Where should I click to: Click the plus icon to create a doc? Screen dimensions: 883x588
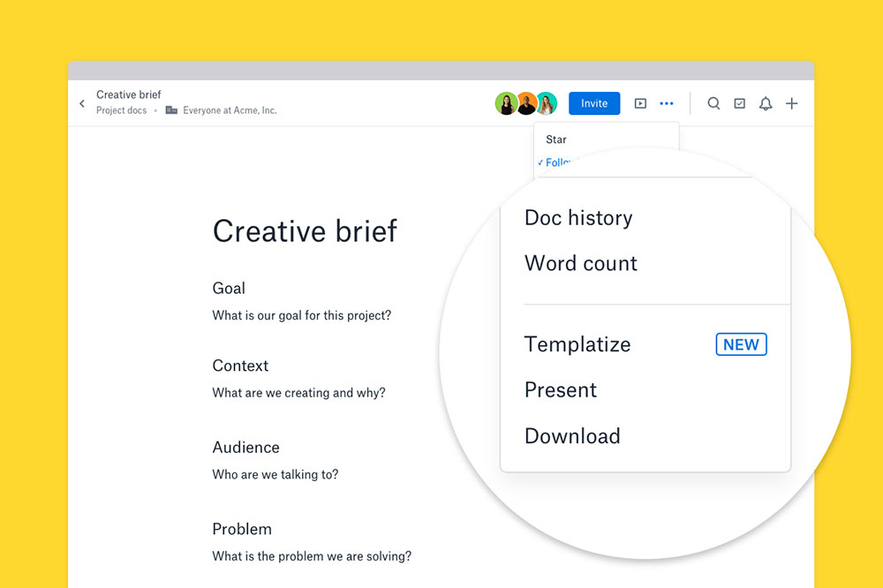(792, 103)
